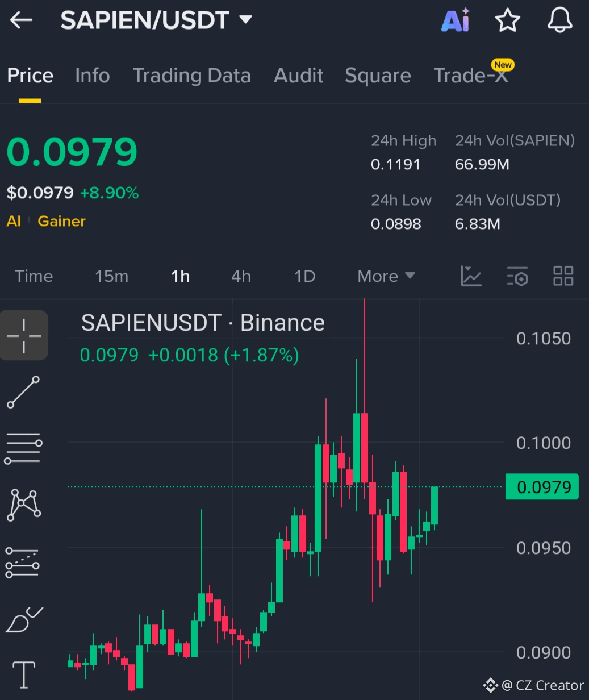The image size is (589, 700).
Task: Go back using the left arrow
Action: point(22,20)
